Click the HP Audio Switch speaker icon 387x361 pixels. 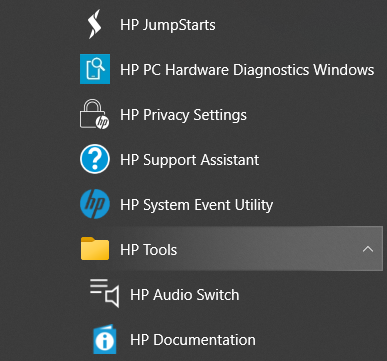tap(104, 293)
